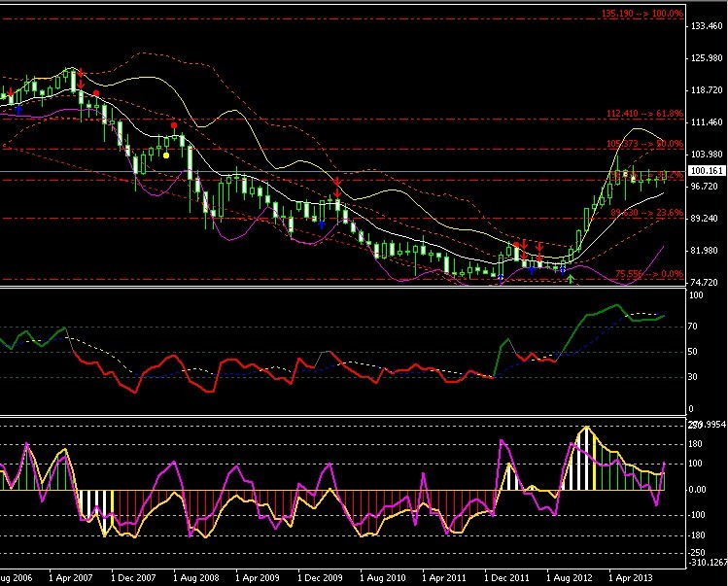Select the 0.00 level on bottom indicator scale

[x=697, y=490]
